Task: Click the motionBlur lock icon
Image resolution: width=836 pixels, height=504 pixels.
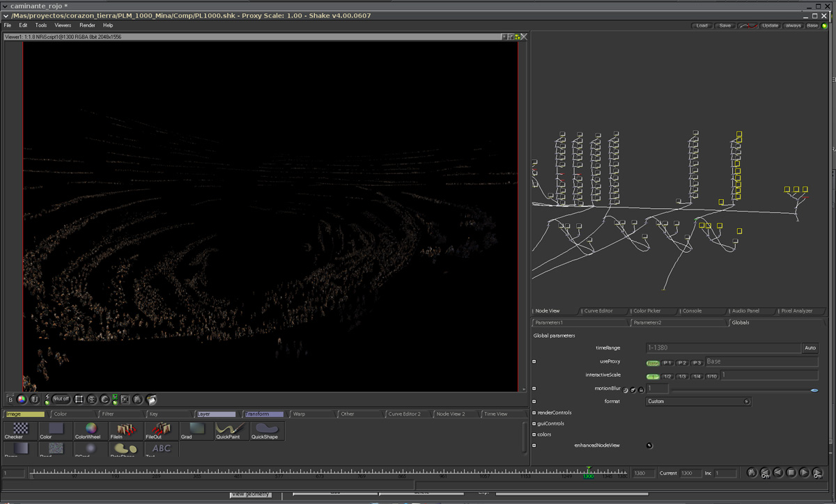Action: [x=641, y=390]
